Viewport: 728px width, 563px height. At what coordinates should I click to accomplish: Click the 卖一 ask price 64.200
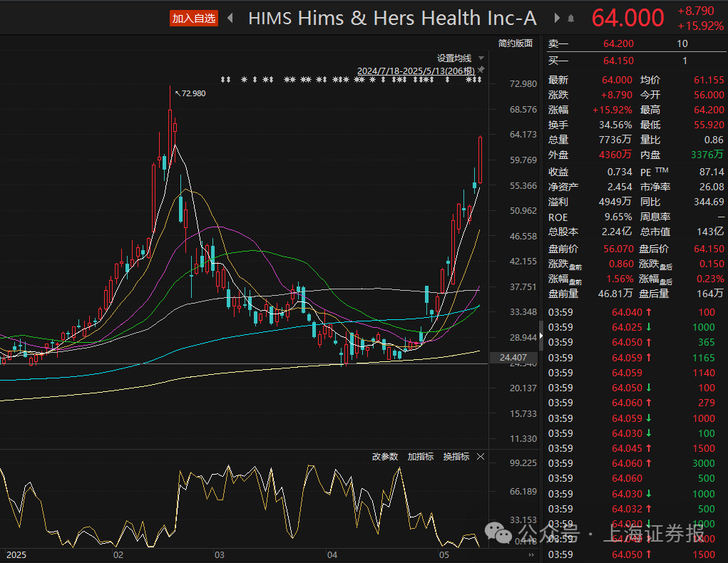pos(617,44)
